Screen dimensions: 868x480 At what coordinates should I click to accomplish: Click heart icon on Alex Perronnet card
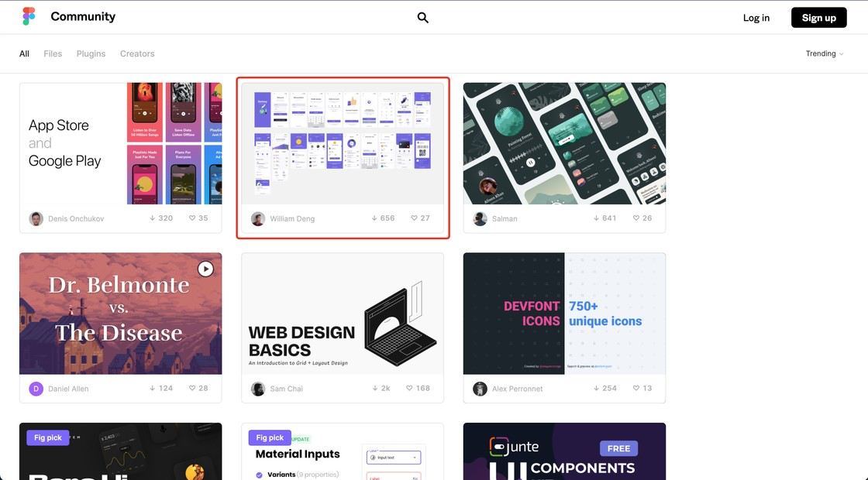click(x=636, y=388)
